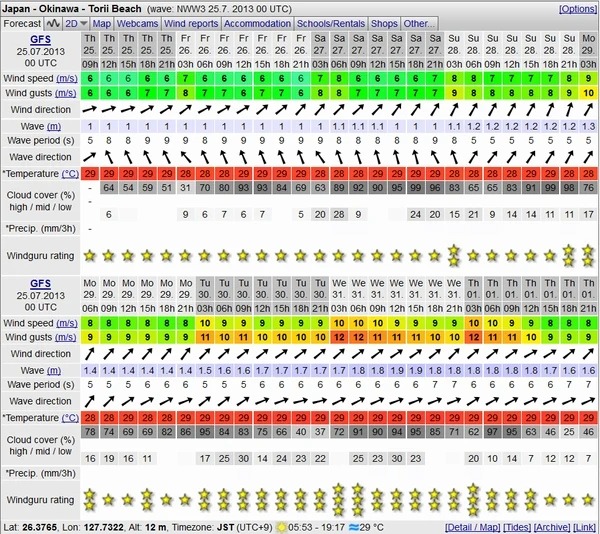The image size is (600, 534).
Task: Open the [Archive] link
Action: (x=552, y=527)
